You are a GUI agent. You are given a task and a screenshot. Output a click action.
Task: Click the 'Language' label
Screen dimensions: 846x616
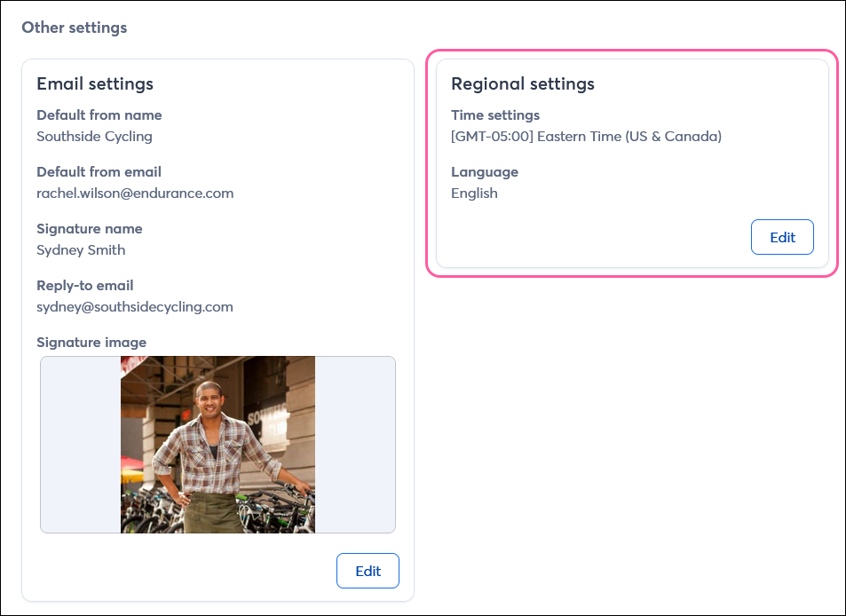point(485,172)
